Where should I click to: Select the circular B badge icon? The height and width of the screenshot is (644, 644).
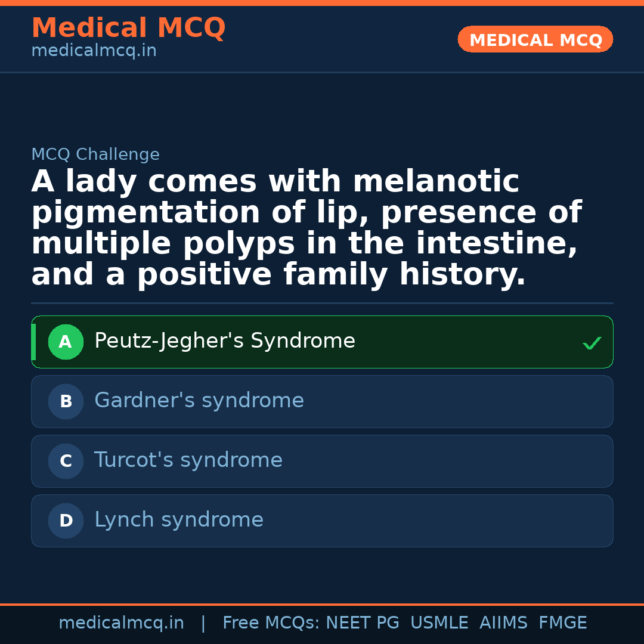pos(66,401)
